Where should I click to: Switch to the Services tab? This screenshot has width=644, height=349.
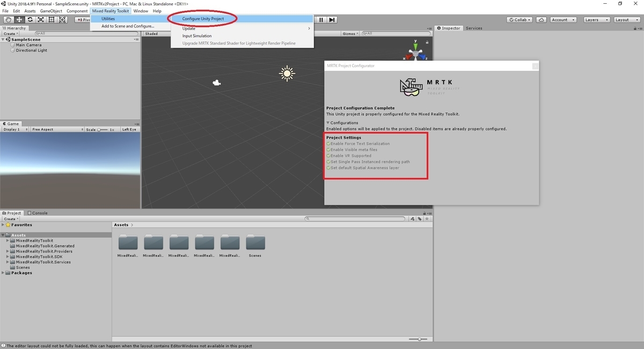pyautogui.click(x=474, y=28)
